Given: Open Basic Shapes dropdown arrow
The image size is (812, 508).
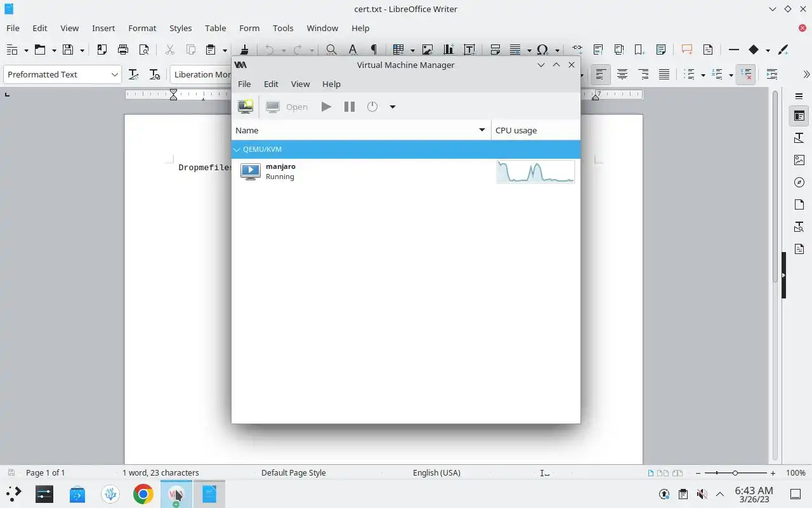Looking at the screenshot, I should tap(768, 50).
